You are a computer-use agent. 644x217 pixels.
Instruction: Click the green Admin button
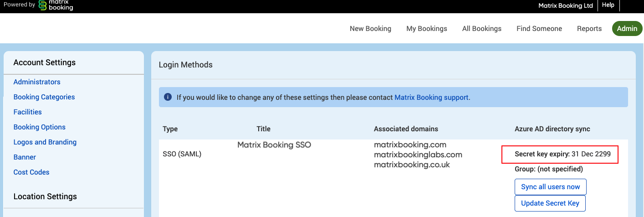click(627, 29)
